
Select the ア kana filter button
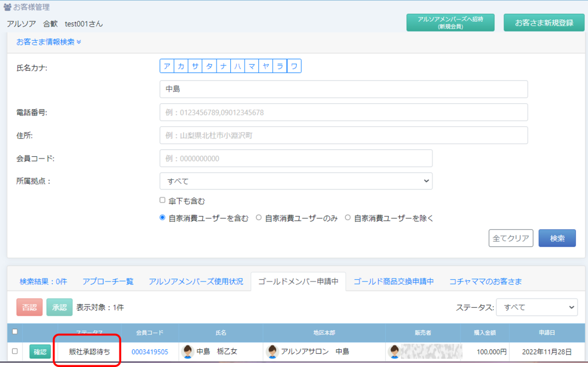click(x=167, y=66)
